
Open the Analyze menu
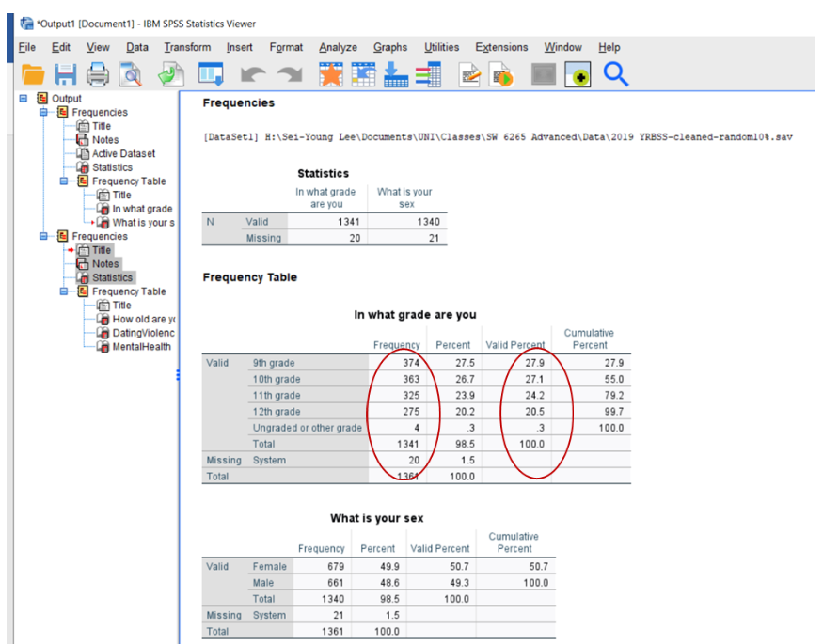(339, 47)
